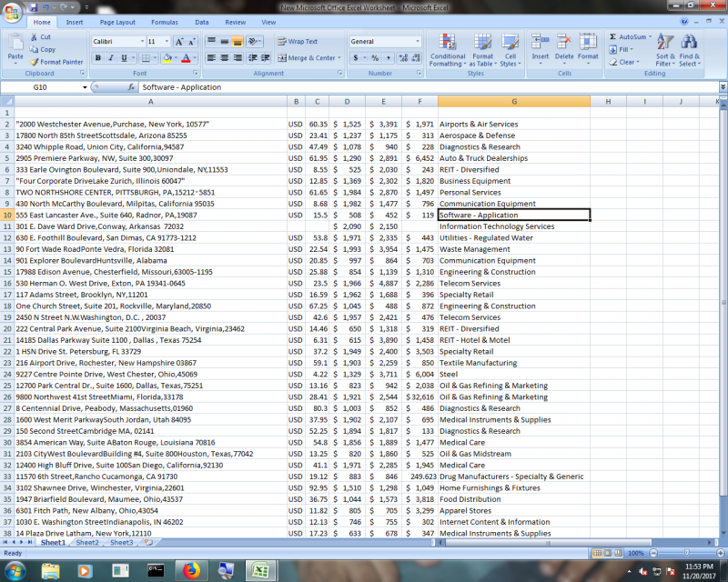Open the General number format dropdown
This screenshot has width=728, height=582.
(x=418, y=41)
